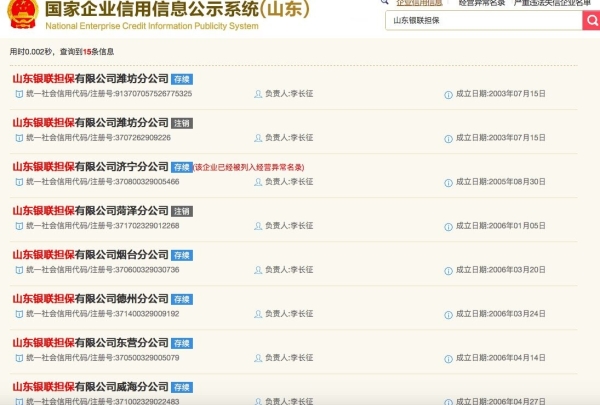The height and width of the screenshot is (405, 600).
Task: Click the red search magnifier button
Action: [x=591, y=20]
